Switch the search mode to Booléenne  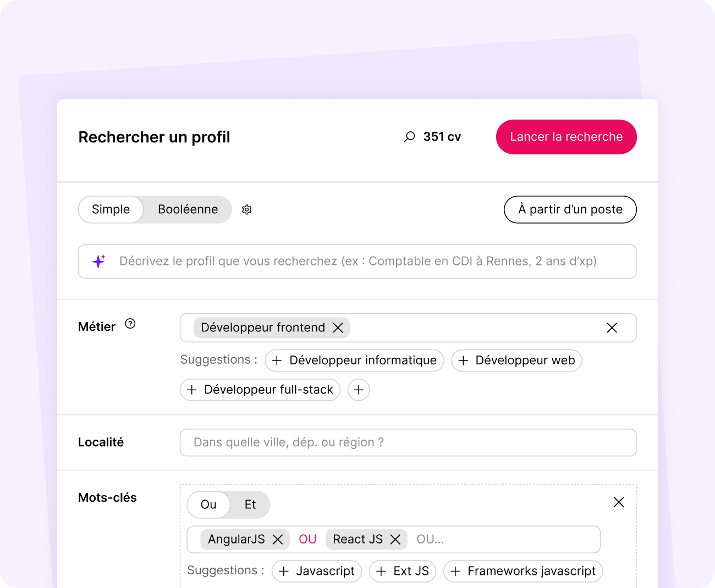point(187,209)
